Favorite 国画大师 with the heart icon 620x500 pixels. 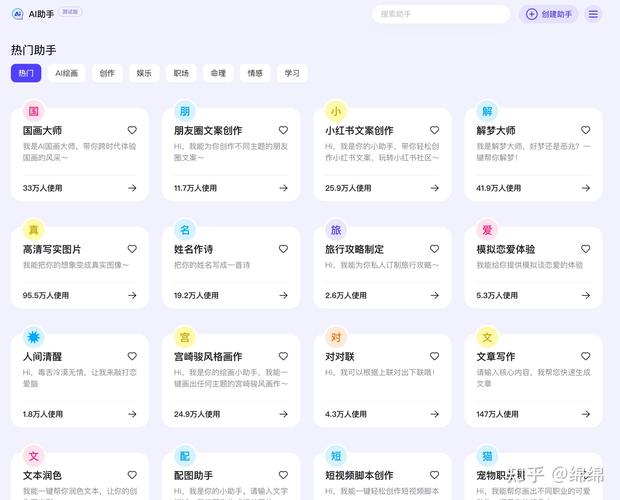[x=132, y=130]
